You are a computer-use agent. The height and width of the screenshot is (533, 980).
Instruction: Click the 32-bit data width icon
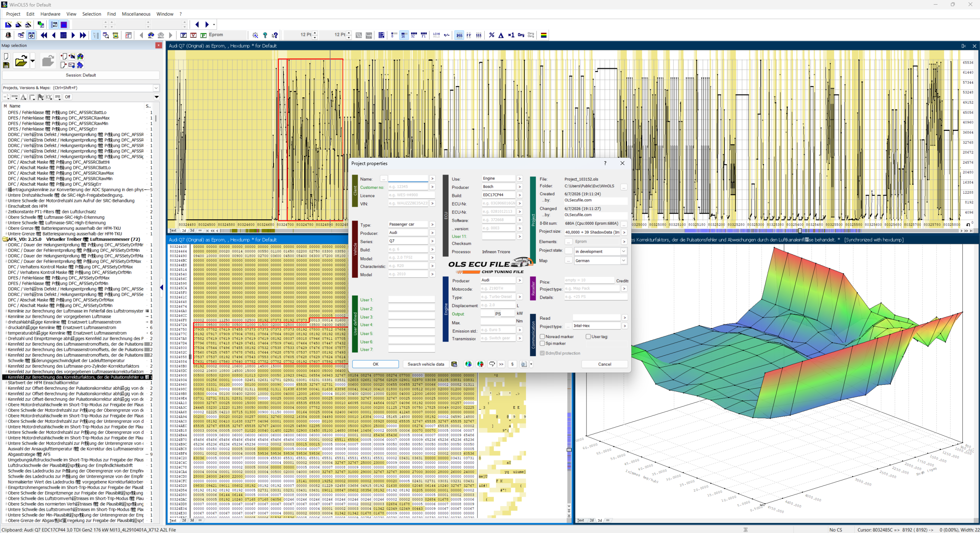[414, 35]
